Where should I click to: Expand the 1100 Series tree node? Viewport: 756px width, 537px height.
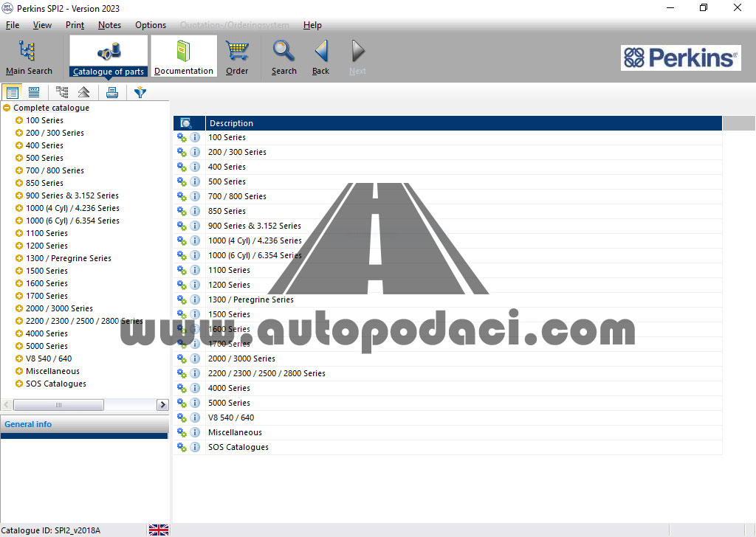19,233
